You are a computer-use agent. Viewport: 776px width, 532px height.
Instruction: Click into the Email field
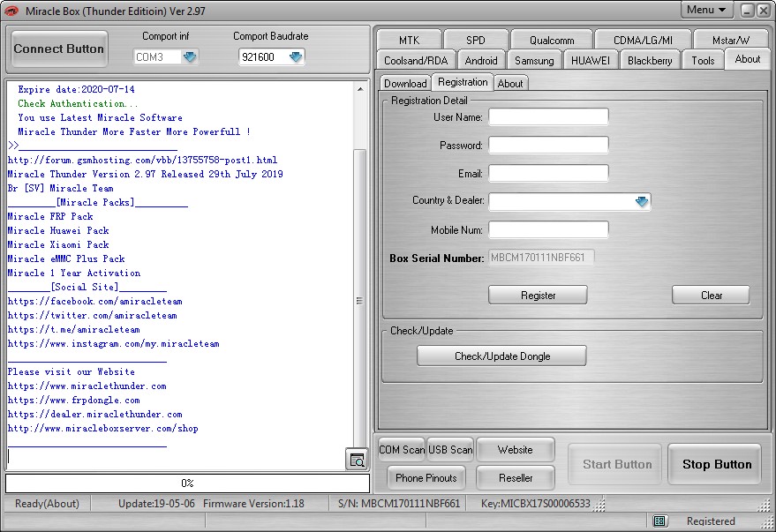click(548, 174)
